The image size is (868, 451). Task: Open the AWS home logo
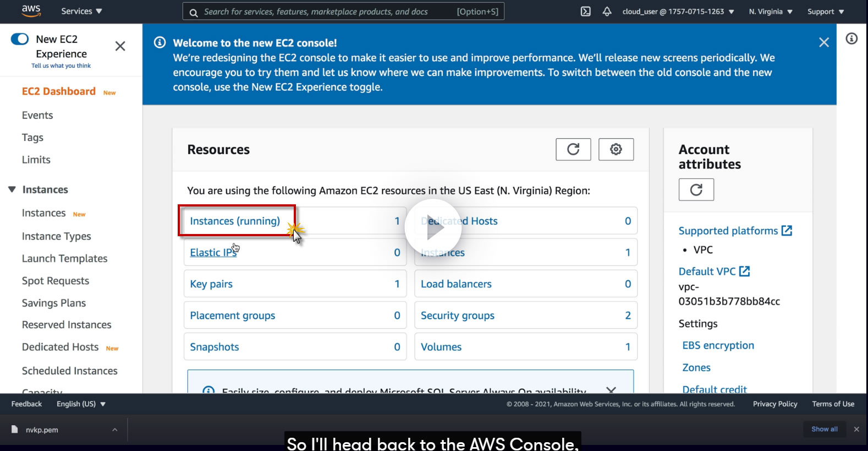pyautogui.click(x=31, y=11)
